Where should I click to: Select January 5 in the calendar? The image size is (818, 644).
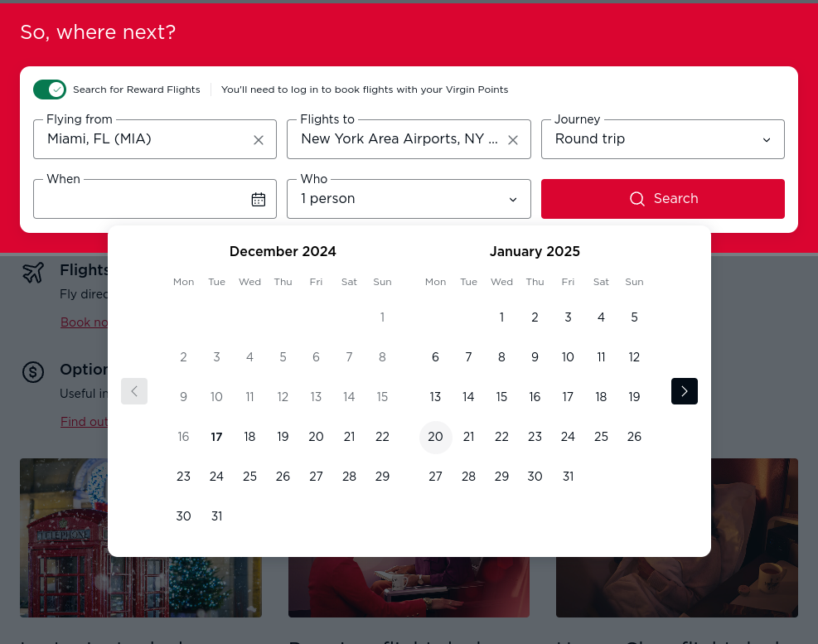pyautogui.click(x=634, y=317)
